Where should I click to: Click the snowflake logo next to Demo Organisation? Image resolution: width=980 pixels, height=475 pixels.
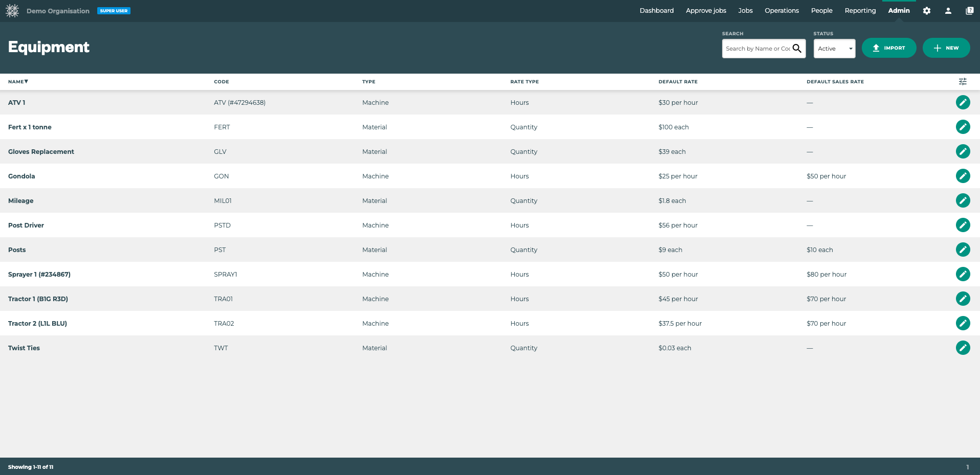[x=12, y=10]
